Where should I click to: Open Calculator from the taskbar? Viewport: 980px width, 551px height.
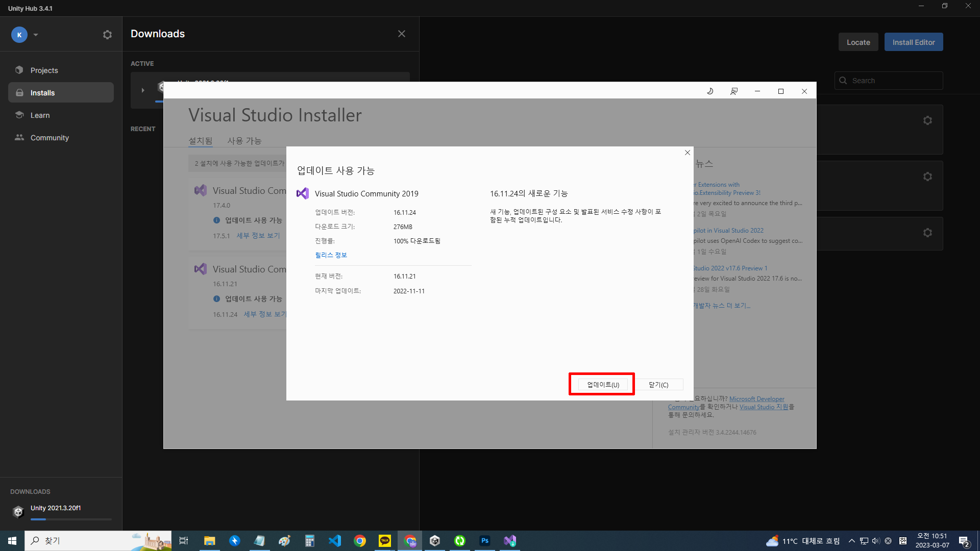click(x=310, y=541)
